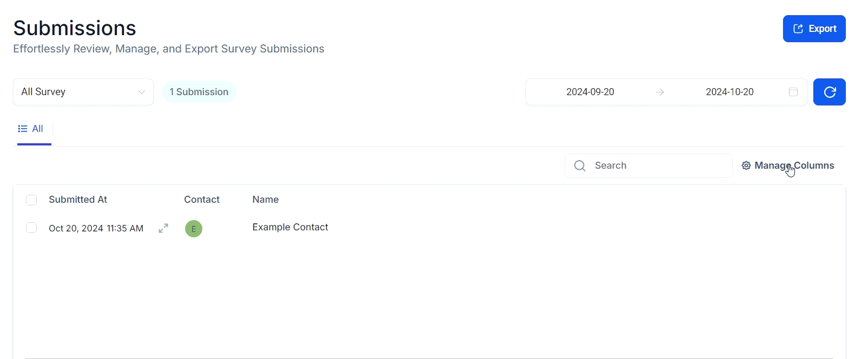Click the export arrow icon
Screen dimensions: 868x359
click(798, 29)
